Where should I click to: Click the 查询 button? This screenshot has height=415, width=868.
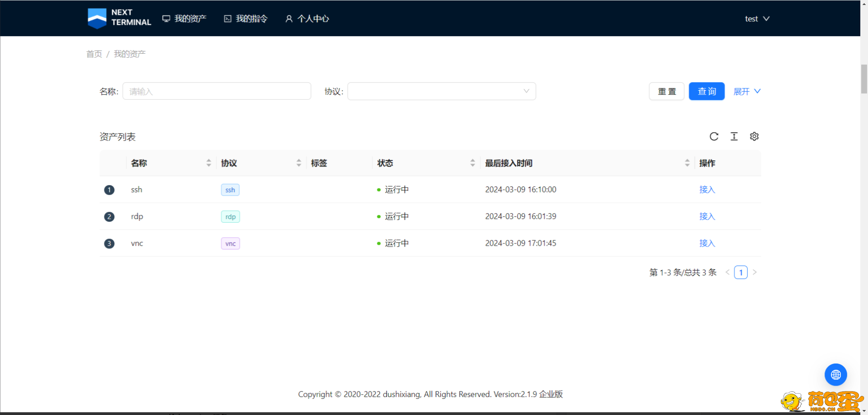tap(707, 91)
